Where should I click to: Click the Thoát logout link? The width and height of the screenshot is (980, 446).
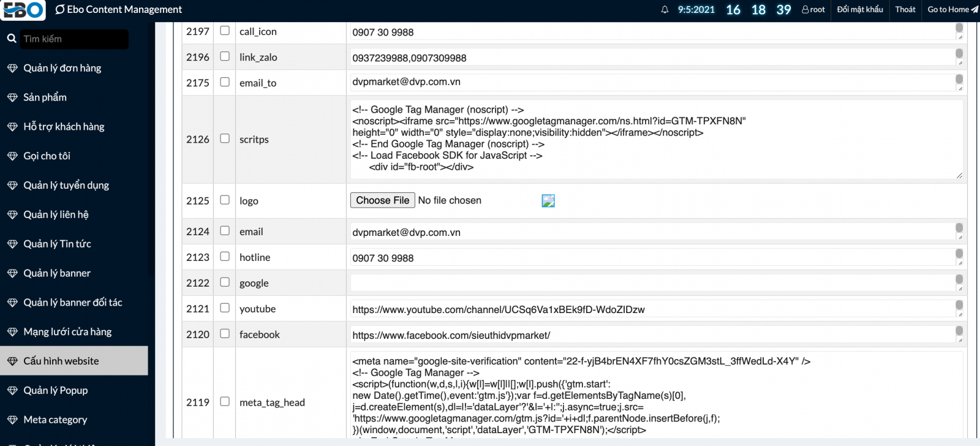tap(905, 10)
